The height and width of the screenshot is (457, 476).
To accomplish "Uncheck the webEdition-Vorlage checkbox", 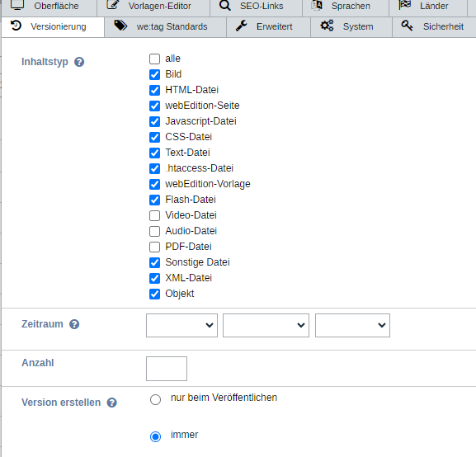I will pos(154,184).
